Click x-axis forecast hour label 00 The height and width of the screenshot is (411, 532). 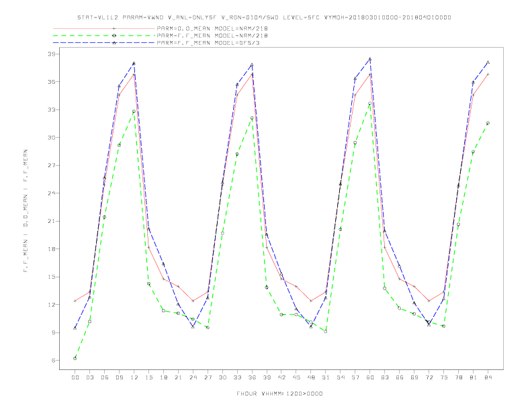75,377
